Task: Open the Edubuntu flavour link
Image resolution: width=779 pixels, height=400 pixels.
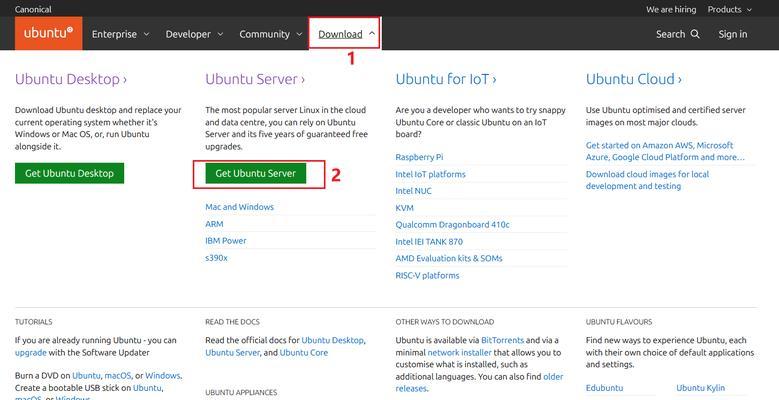Action: click(604, 388)
